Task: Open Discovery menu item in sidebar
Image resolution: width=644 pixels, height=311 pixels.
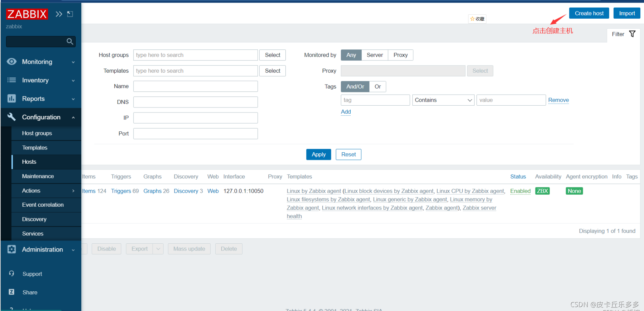Action: [x=46, y=219]
